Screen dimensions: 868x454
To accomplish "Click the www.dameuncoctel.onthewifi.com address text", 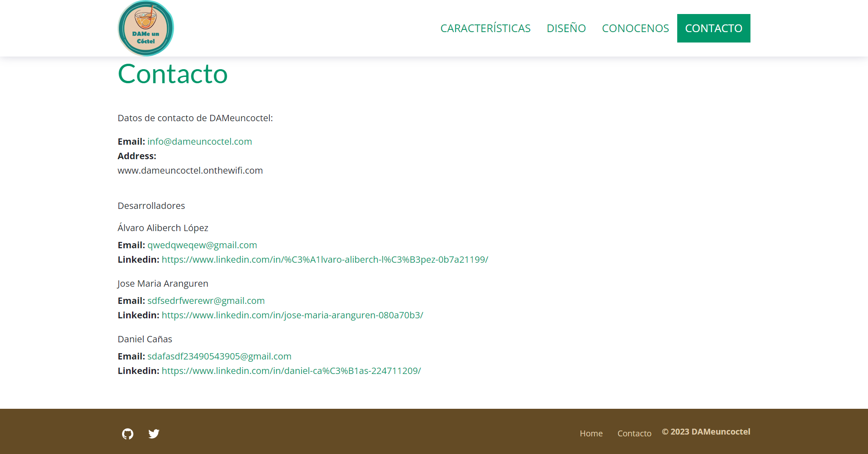I will point(190,170).
